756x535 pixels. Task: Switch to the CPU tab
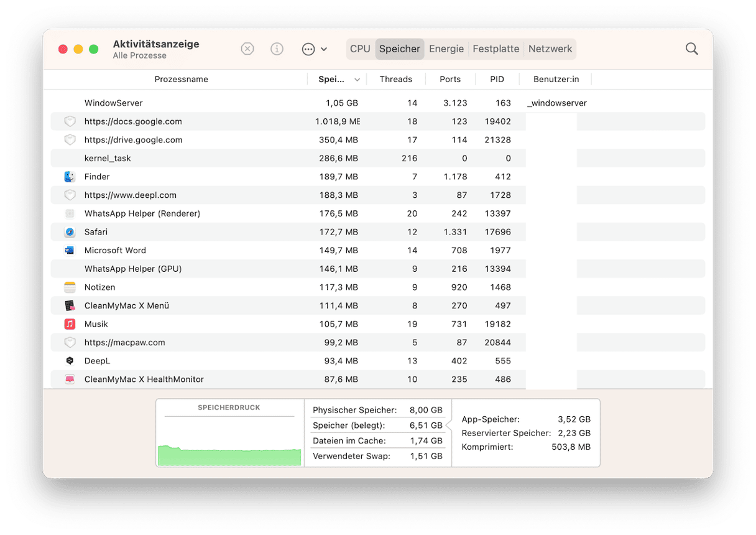(360, 49)
